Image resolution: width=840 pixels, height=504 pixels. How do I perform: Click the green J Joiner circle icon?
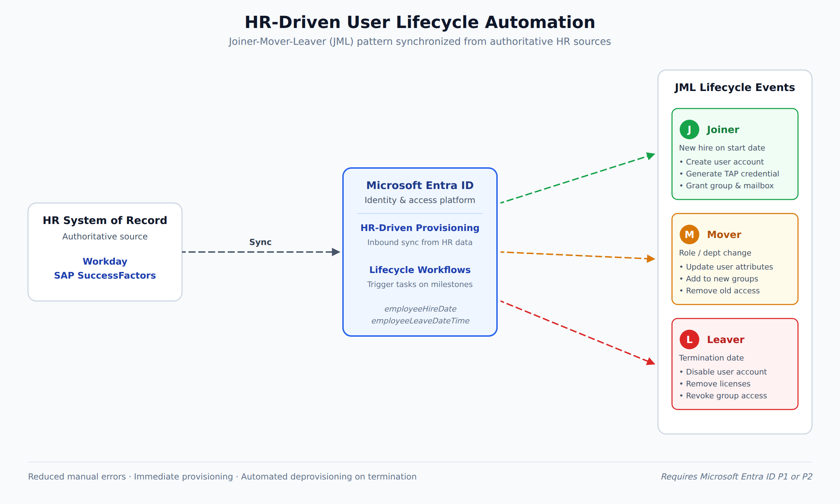(x=689, y=129)
